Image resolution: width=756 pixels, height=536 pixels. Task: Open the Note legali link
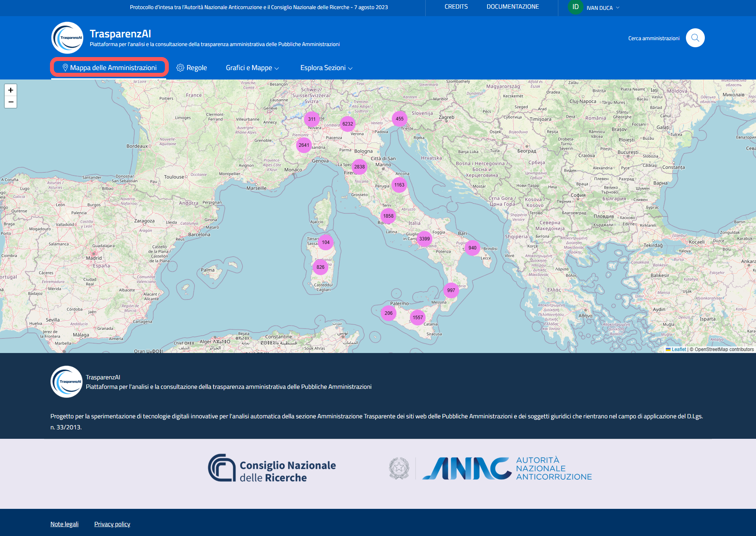point(65,524)
